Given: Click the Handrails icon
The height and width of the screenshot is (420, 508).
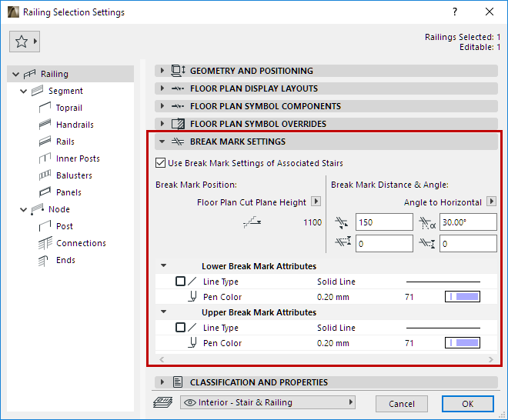Looking at the screenshot, I should (x=45, y=125).
